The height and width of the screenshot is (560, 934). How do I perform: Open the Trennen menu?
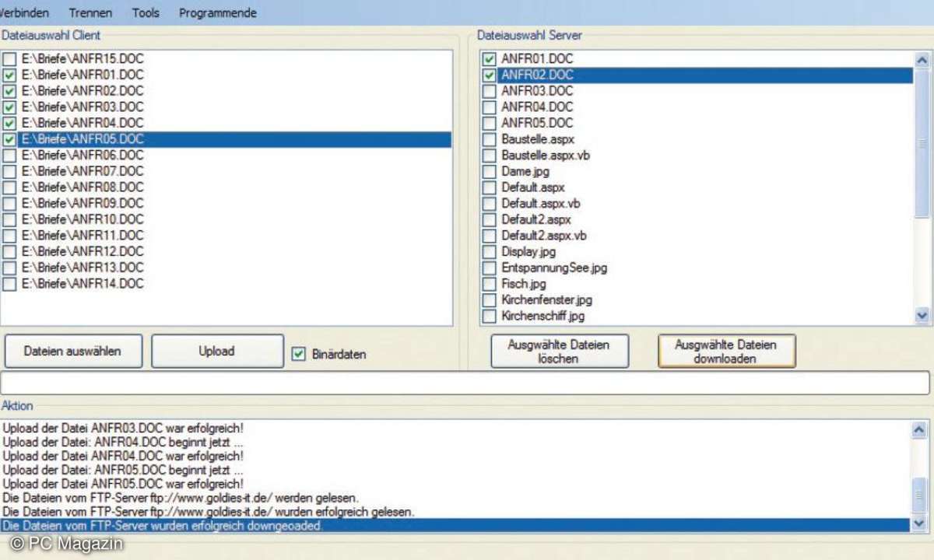(x=90, y=13)
